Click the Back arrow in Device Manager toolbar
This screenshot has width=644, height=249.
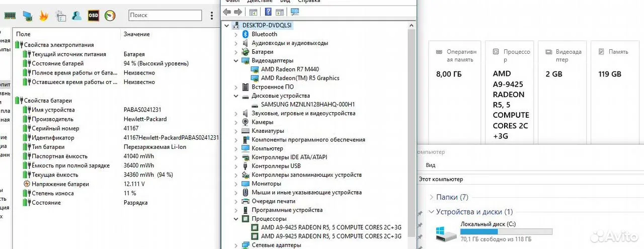(227, 12)
